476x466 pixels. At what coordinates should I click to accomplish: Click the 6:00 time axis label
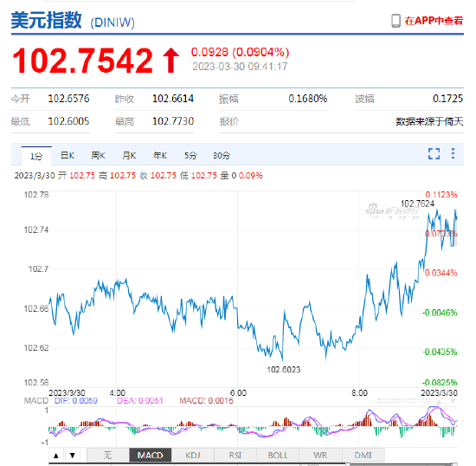238,393
